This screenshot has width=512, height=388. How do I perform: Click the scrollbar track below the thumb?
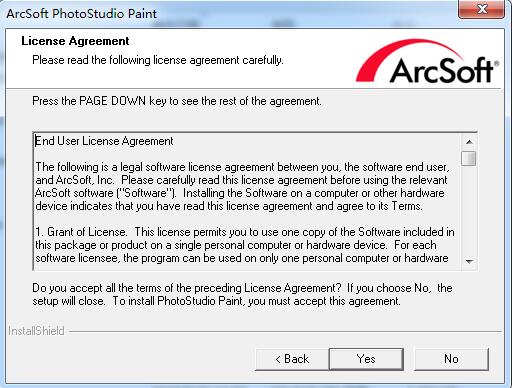tap(469, 210)
